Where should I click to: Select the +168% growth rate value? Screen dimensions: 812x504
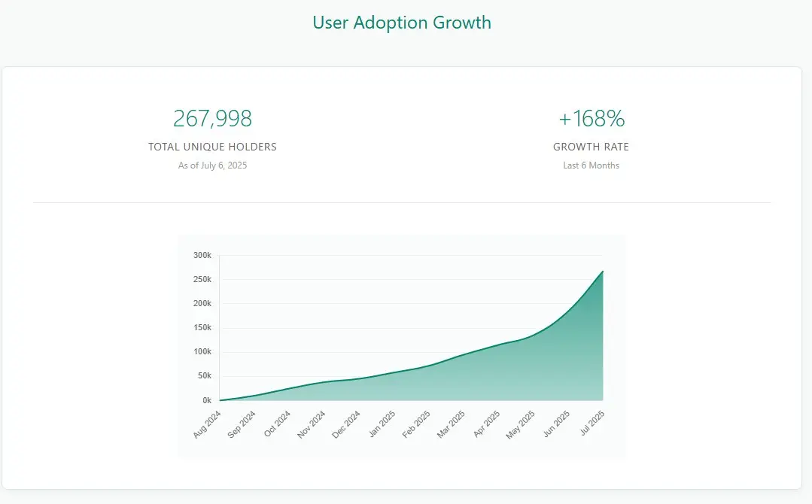(592, 119)
